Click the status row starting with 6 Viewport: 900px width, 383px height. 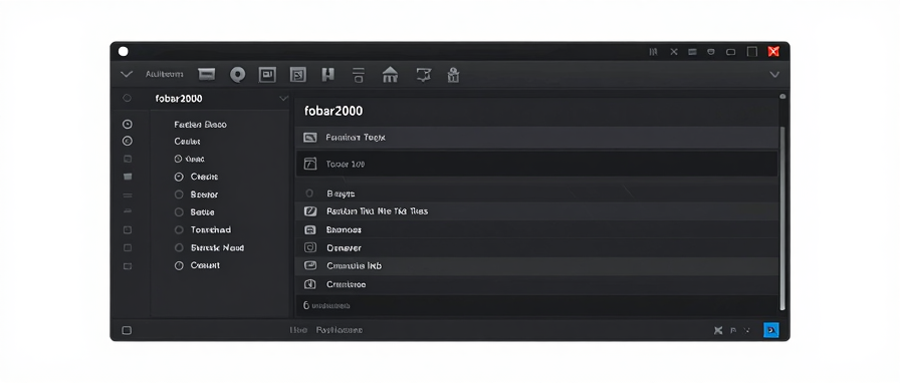click(x=537, y=305)
